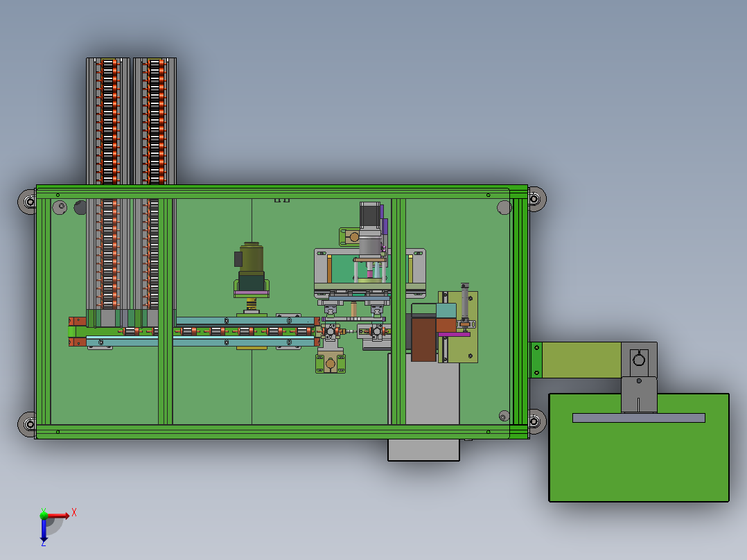747x560 pixels.
Task: Select the top-left caster wheel
Action: (28, 202)
